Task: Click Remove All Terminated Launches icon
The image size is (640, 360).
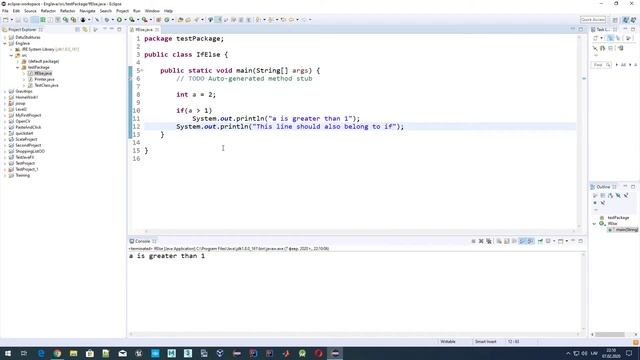Action: click(489, 241)
